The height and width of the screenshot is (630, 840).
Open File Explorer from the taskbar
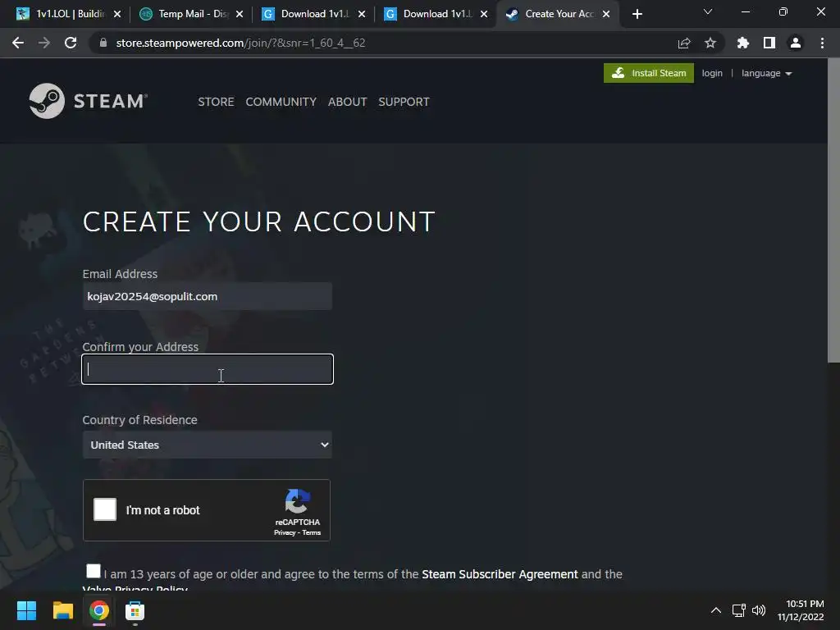coord(62,610)
